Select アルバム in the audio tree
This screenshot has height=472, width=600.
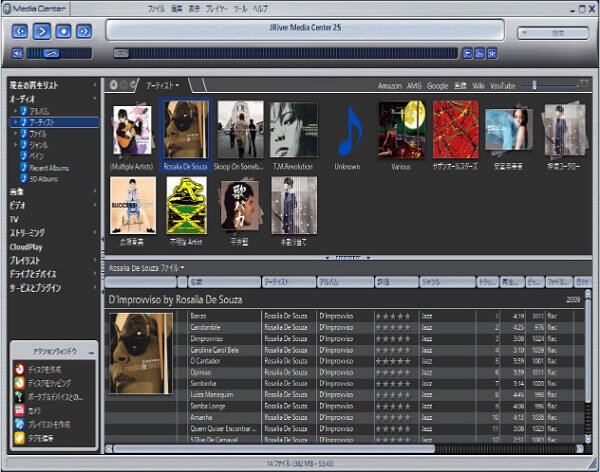[39, 111]
